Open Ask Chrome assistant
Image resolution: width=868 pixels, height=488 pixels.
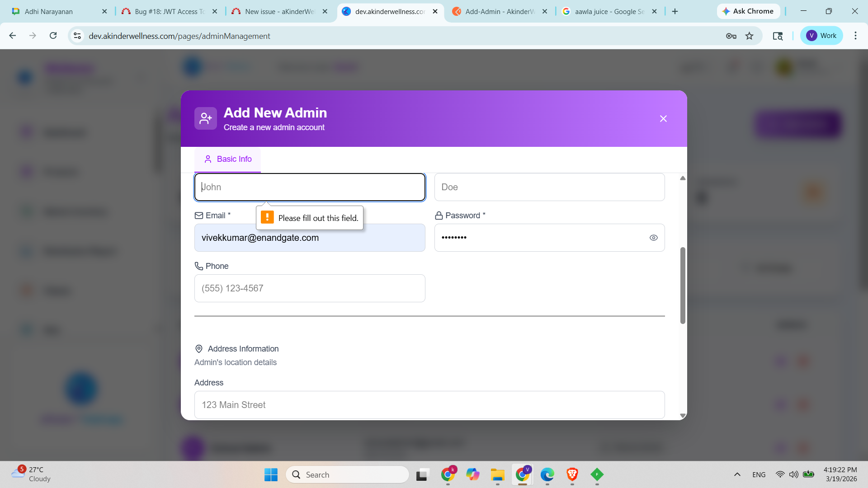click(748, 11)
